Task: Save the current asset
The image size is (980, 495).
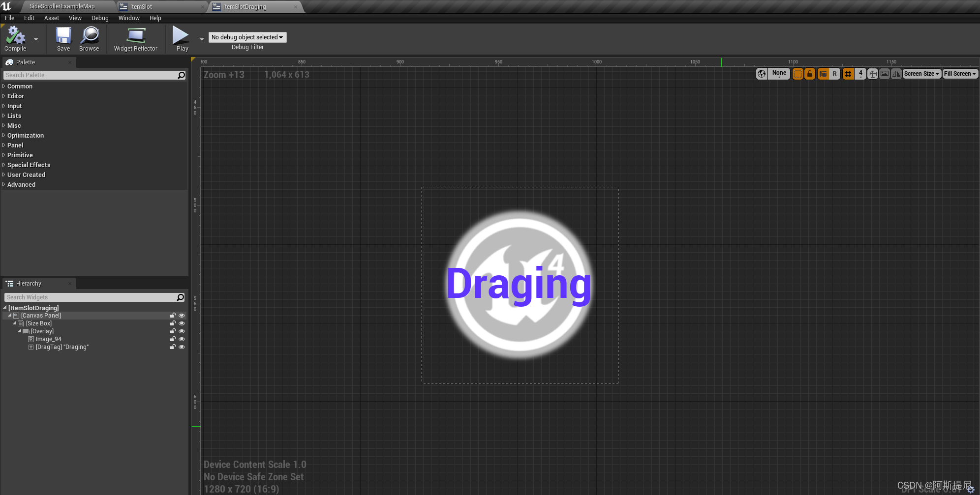Action: pyautogui.click(x=63, y=39)
